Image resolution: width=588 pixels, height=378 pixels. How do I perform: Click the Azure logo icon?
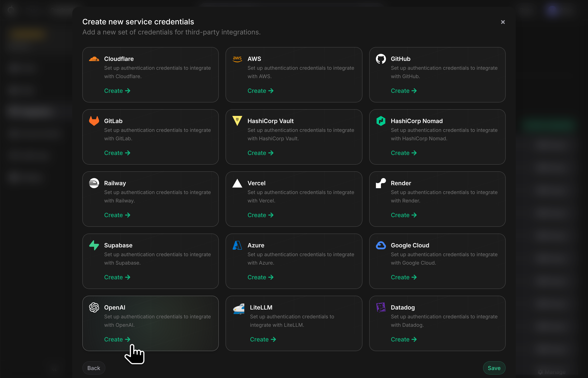pos(237,245)
